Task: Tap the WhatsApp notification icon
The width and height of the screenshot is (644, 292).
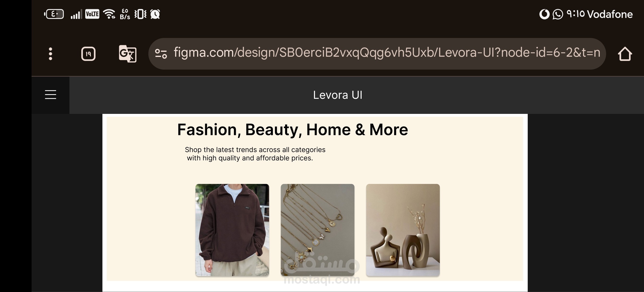Action: pos(558,14)
